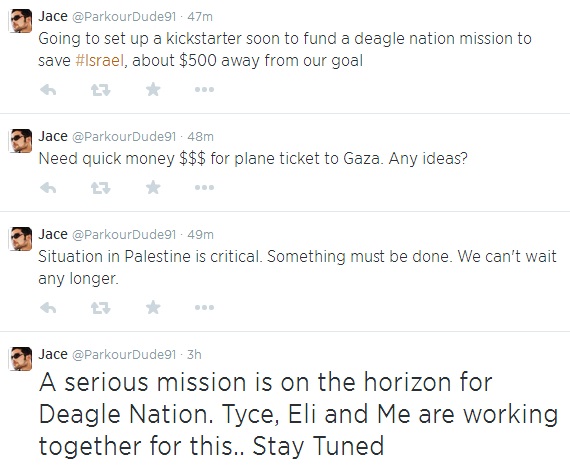Image resolution: width=570 pixels, height=467 pixels.
Task: Open the 49m timestamp permalink
Action: pos(200,235)
